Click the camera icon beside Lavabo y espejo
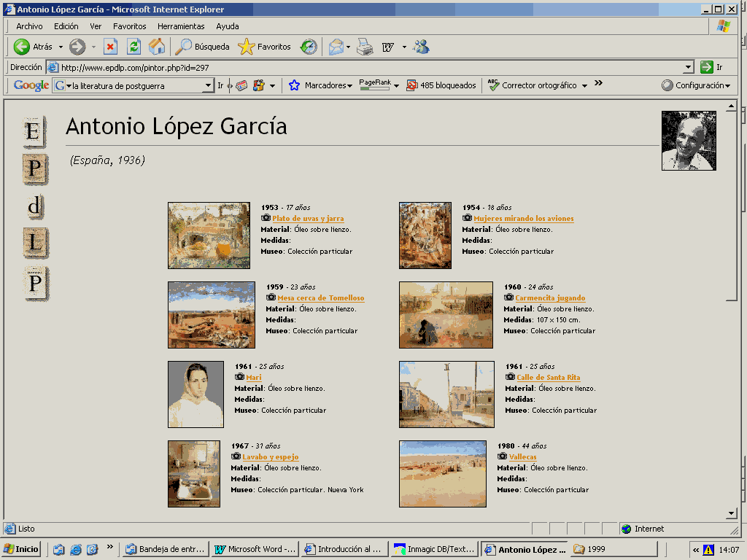 tap(236, 456)
